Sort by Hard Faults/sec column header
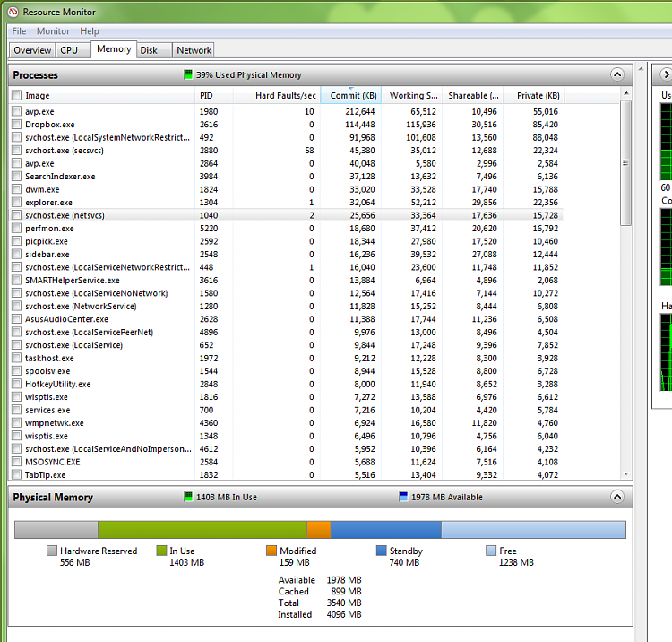The image size is (672, 642). pos(277,95)
